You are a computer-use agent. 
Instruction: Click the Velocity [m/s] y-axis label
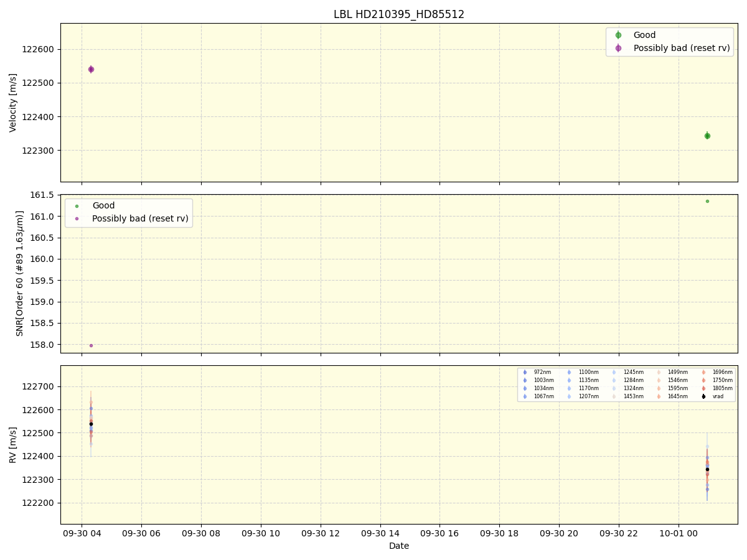tap(13, 103)
